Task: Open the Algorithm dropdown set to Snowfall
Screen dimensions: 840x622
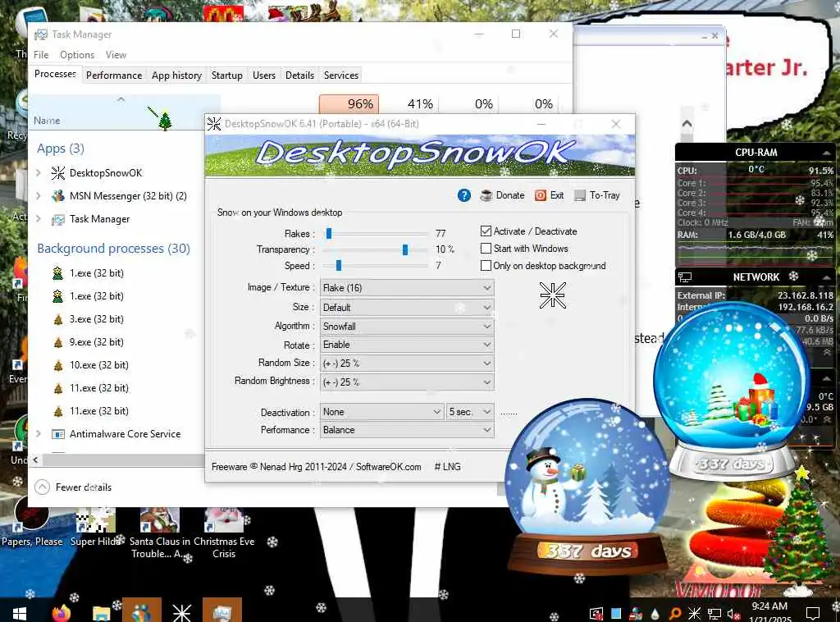Action: pos(407,327)
